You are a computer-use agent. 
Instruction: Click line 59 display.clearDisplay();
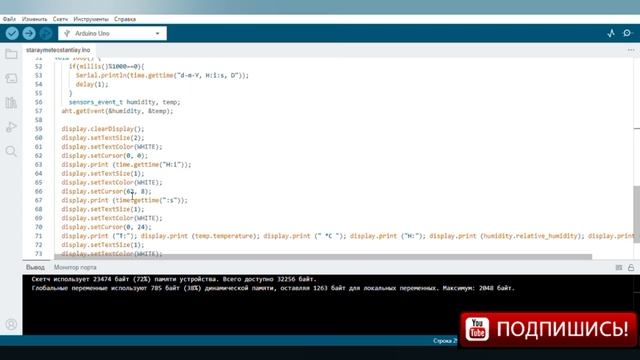pos(103,129)
